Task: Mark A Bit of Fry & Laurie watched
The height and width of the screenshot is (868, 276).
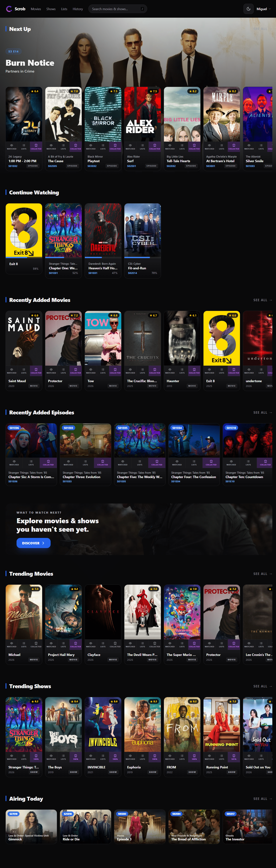Action: coord(51,147)
